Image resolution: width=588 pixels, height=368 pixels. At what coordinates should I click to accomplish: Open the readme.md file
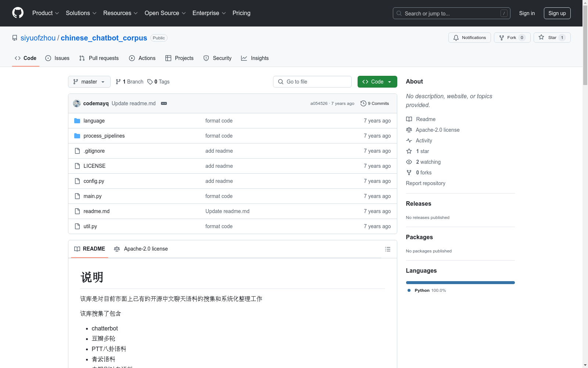pos(96,211)
